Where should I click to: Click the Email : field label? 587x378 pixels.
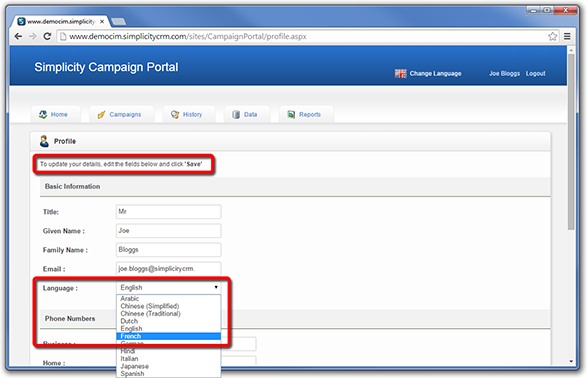click(54, 269)
